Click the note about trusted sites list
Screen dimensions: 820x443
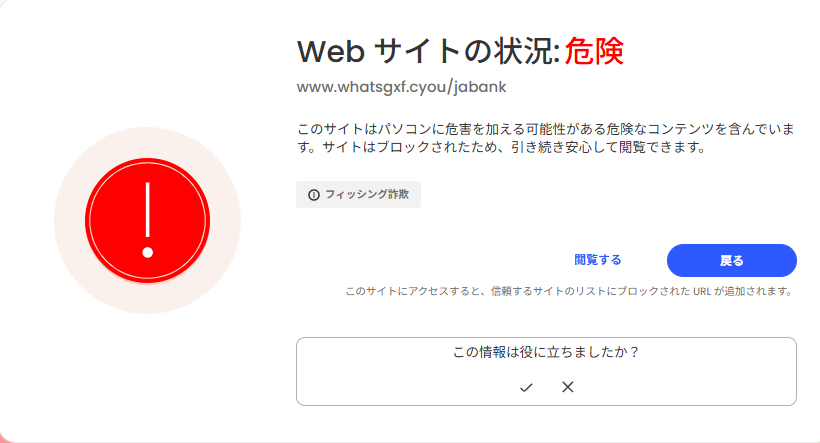tap(570, 291)
